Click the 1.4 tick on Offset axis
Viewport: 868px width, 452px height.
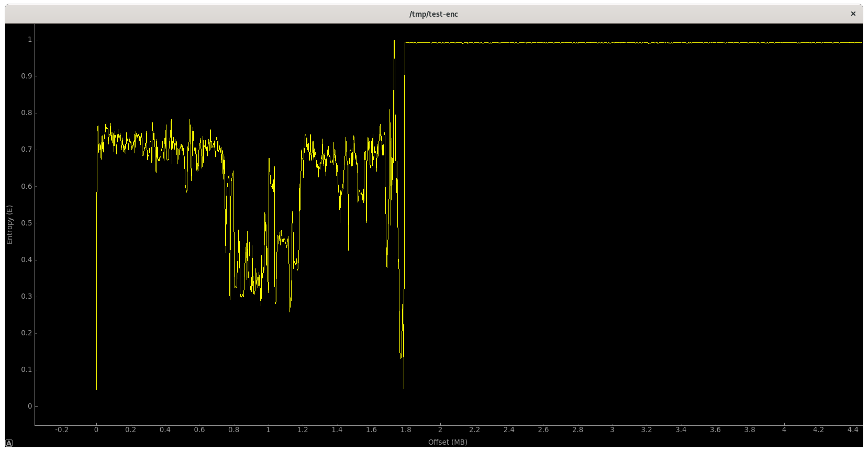pyautogui.click(x=337, y=430)
